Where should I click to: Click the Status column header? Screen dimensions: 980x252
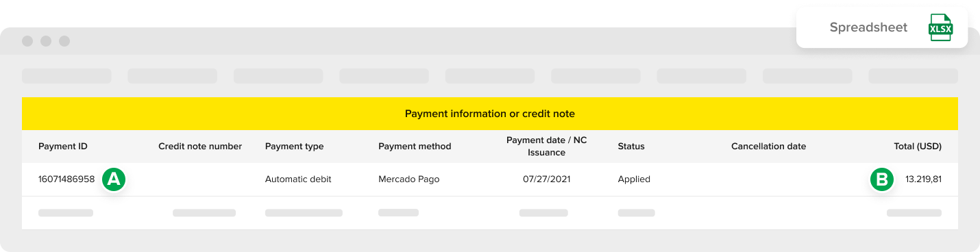click(631, 147)
